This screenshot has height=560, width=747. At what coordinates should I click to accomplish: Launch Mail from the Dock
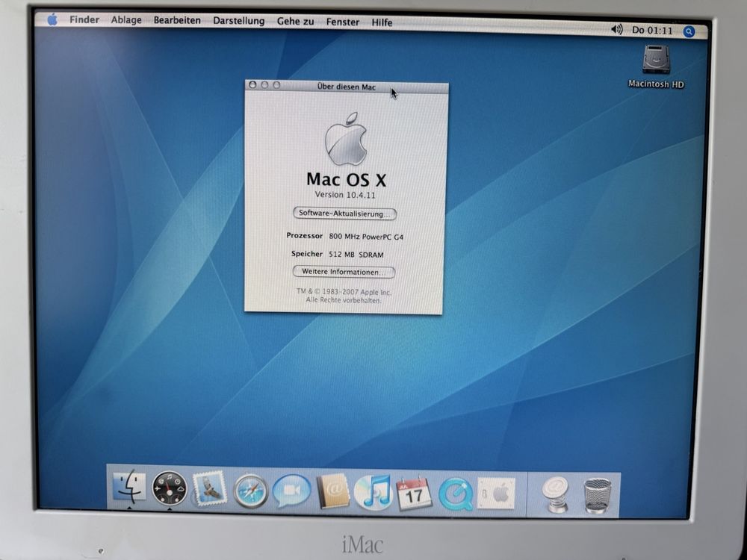click(209, 488)
